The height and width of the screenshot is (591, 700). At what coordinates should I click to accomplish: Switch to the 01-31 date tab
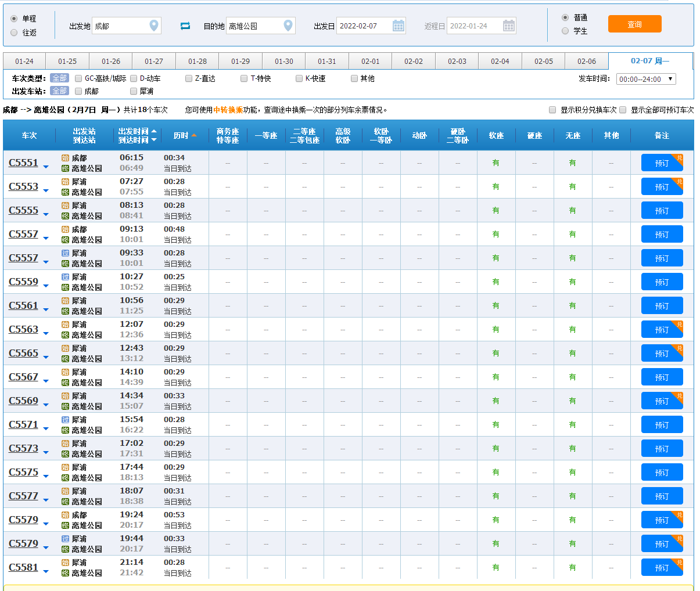click(x=327, y=61)
